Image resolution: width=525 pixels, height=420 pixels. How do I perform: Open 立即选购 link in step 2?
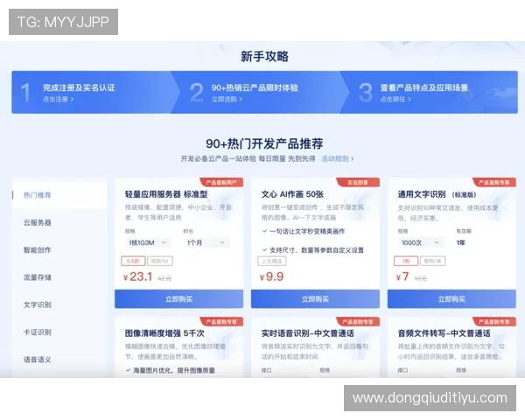click(x=227, y=99)
